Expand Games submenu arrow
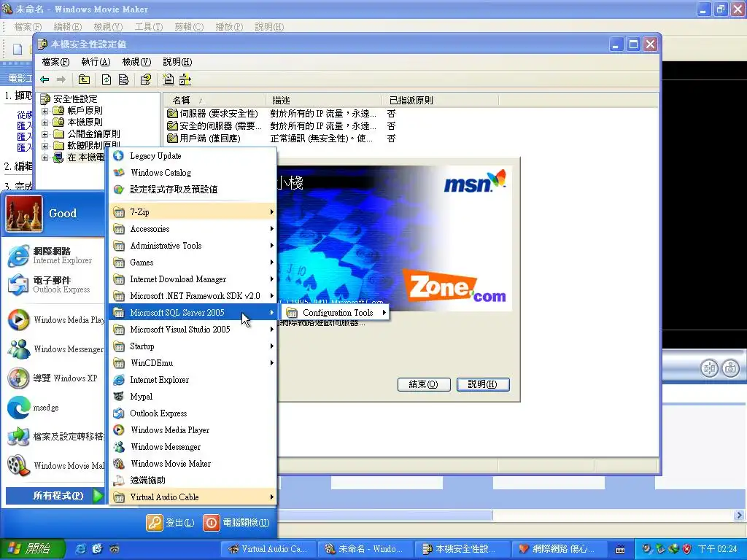The width and height of the screenshot is (747, 560). 271,262
